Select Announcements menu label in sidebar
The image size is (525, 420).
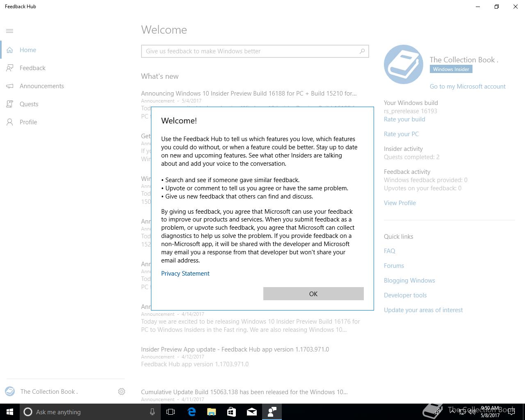tap(42, 86)
